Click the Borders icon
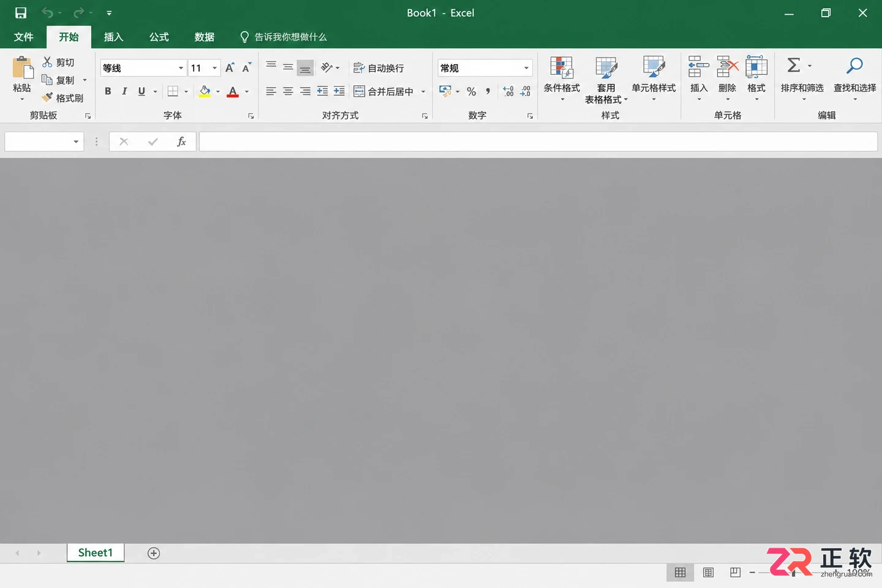 pyautogui.click(x=173, y=91)
